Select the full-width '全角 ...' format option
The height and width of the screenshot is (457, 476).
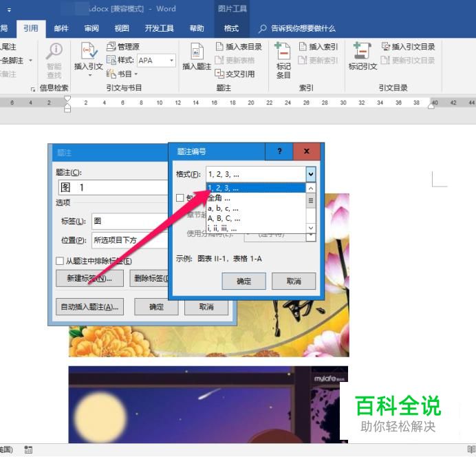[x=256, y=198]
